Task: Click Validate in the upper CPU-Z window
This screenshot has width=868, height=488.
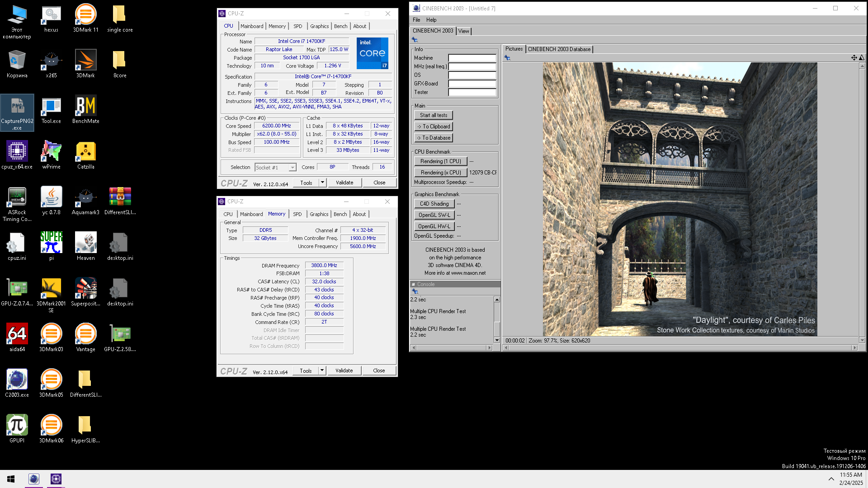Action: pyautogui.click(x=344, y=183)
